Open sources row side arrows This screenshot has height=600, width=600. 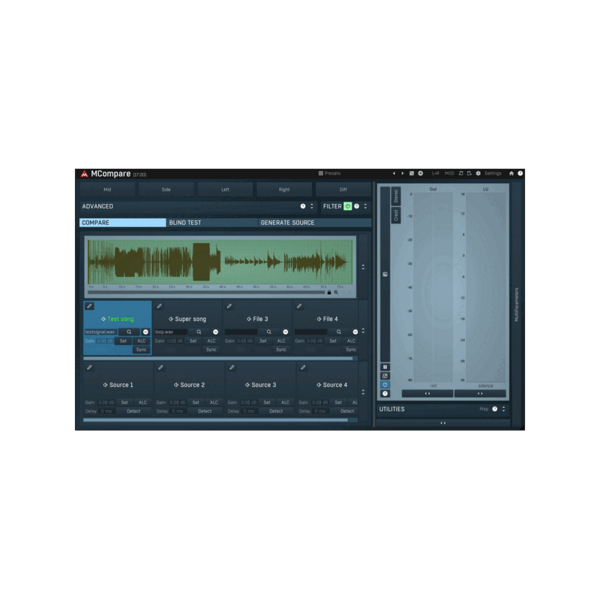(x=363, y=392)
